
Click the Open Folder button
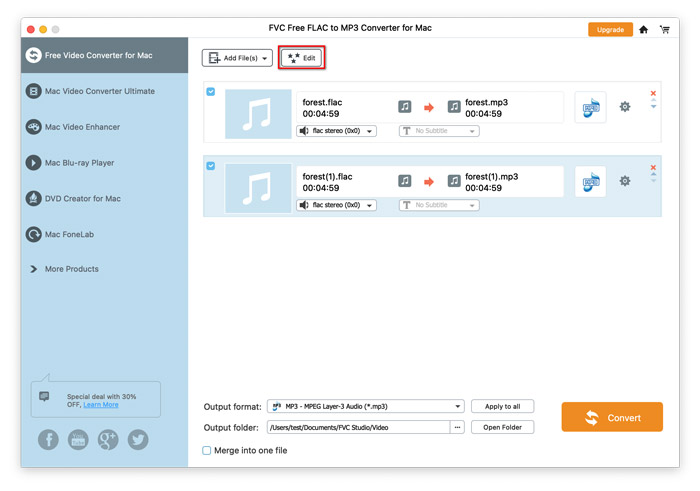pos(502,427)
